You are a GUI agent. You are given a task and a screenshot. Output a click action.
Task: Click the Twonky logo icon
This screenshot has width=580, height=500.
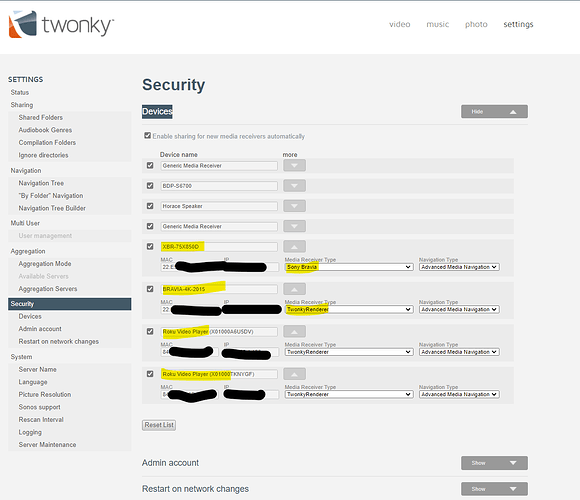coord(23,24)
